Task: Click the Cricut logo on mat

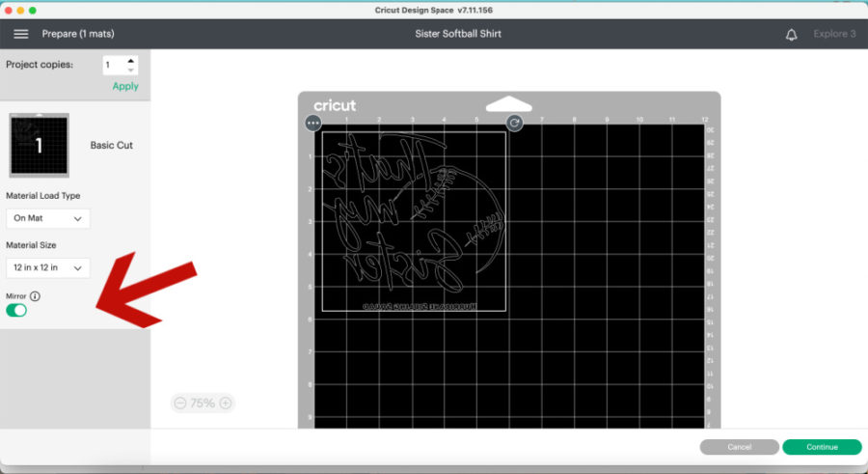Action: (x=335, y=105)
